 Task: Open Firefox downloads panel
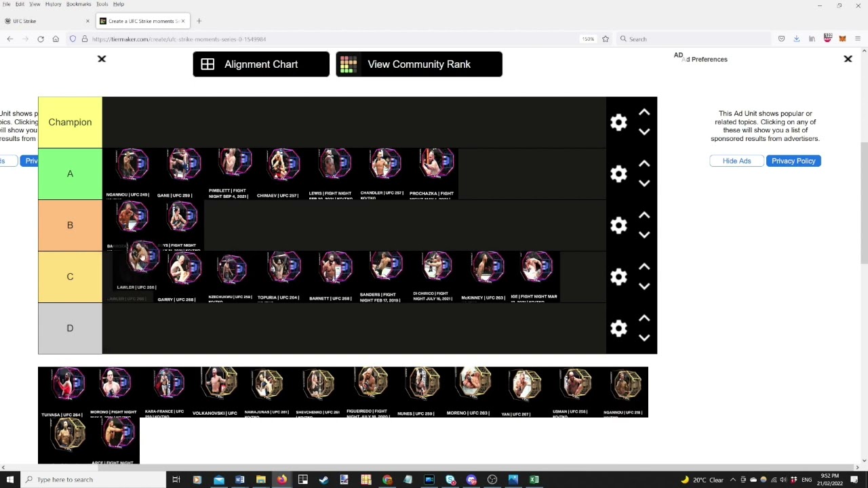click(x=797, y=39)
